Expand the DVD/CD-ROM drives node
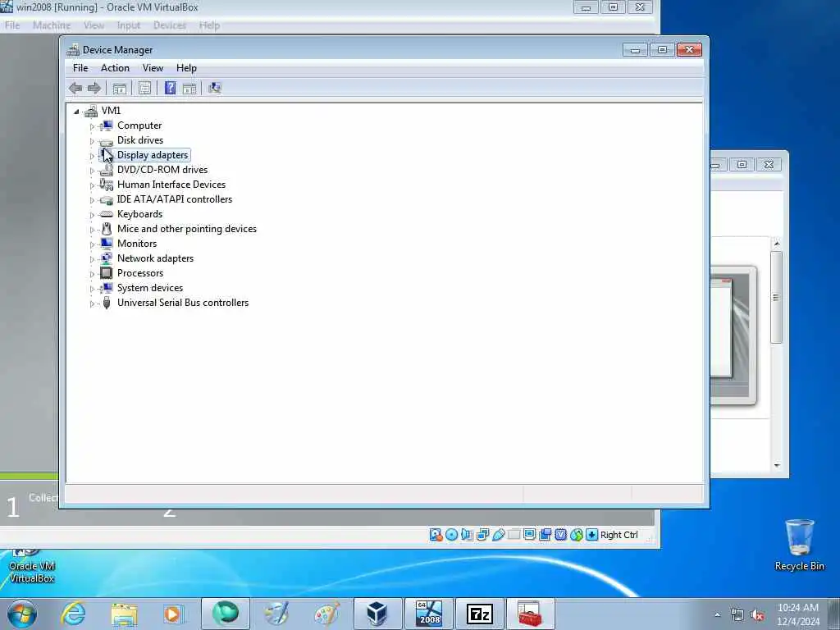The image size is (840, 630). [x=92, y=171]
